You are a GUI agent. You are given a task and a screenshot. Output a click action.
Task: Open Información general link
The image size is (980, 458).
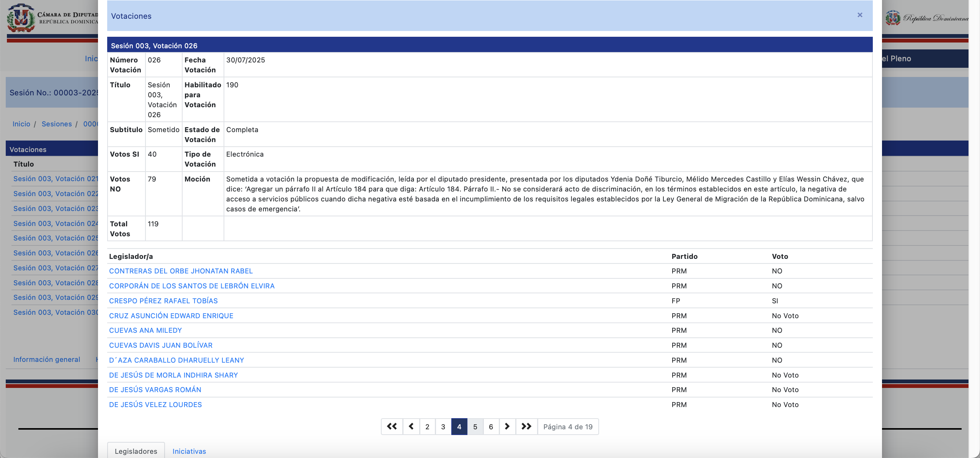click(47, 359)
